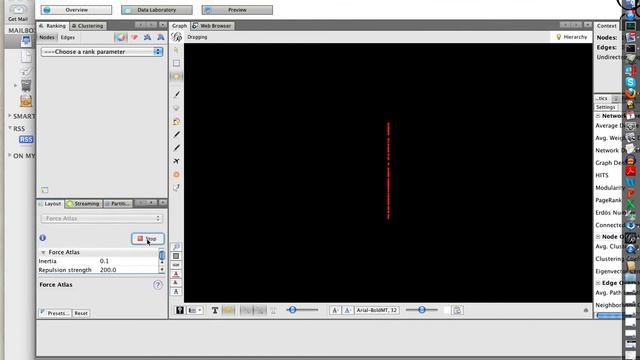640x360 pixels.
Task: Click the Gephi logo icon beside Dragging
Action: coord(177,37)
